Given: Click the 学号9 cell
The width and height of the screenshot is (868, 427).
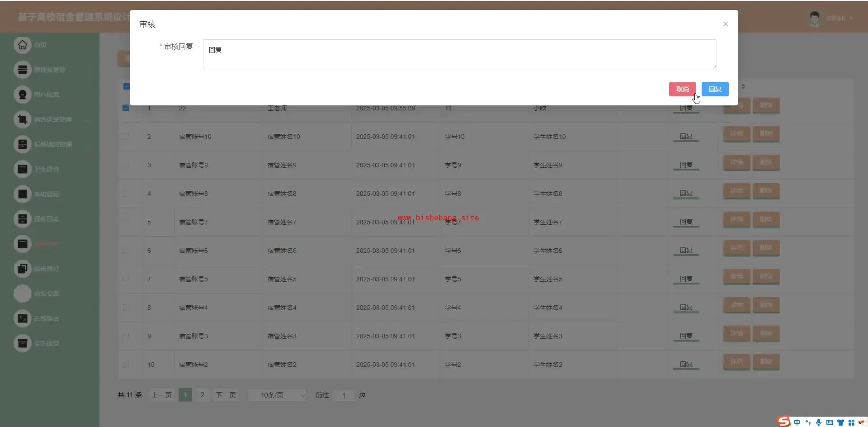Looking at the screenshot, I should tap(453, 165).
